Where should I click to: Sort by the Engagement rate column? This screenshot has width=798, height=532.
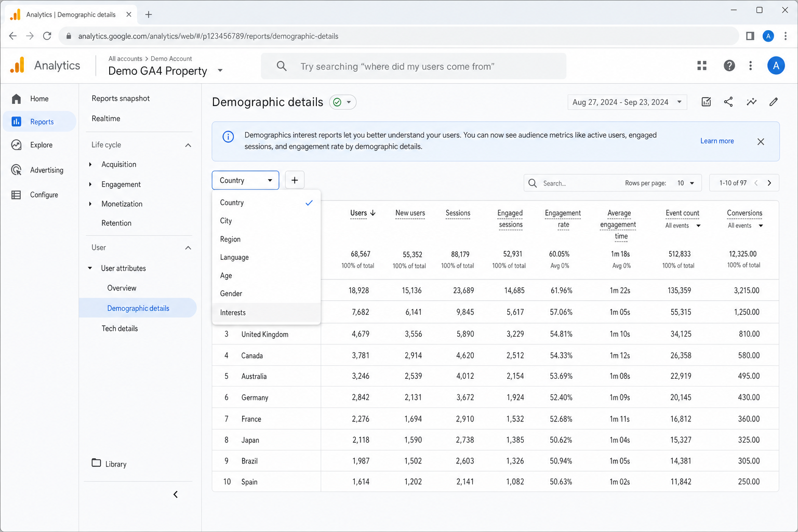pyautogui.click(x=563, y=219)
